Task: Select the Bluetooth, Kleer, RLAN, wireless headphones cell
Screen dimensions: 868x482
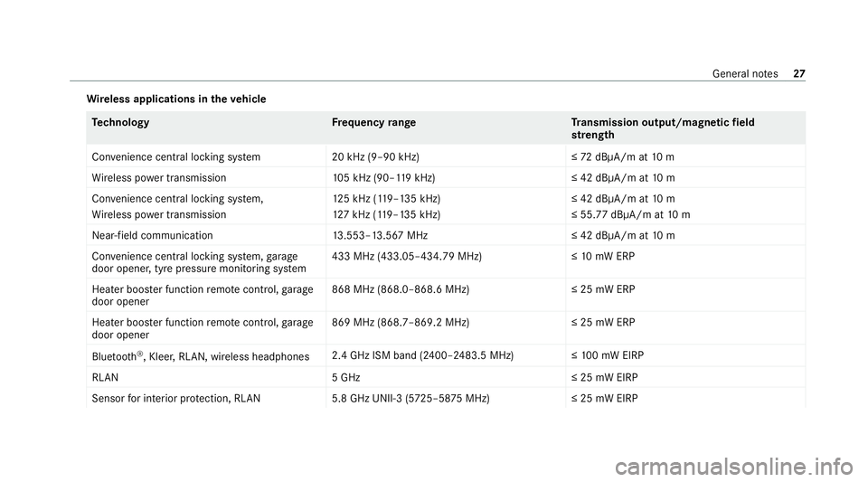Action: tap(201, 356)
